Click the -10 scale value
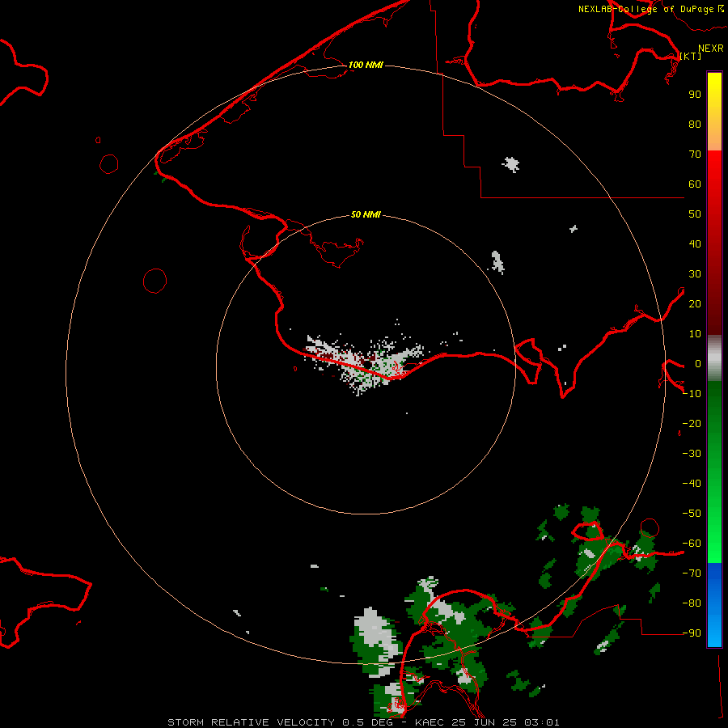 (692, 394)
